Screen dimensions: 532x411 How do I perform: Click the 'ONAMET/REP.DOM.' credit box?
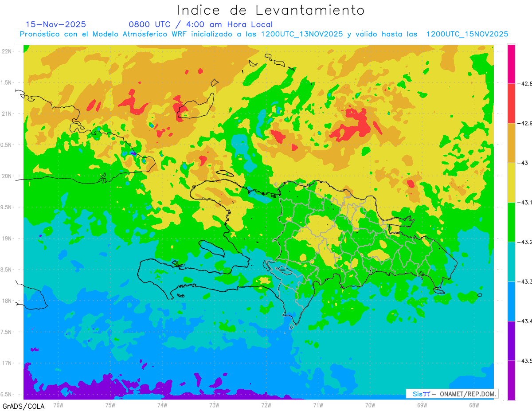(452, 394)
